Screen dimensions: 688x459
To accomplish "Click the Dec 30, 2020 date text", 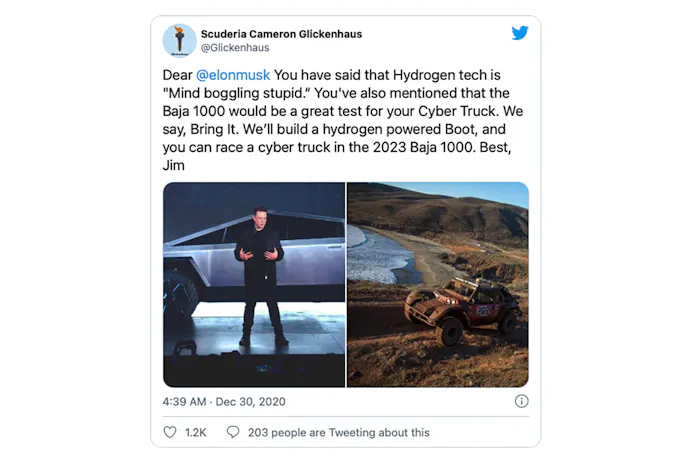I will (x=251, y=402).
